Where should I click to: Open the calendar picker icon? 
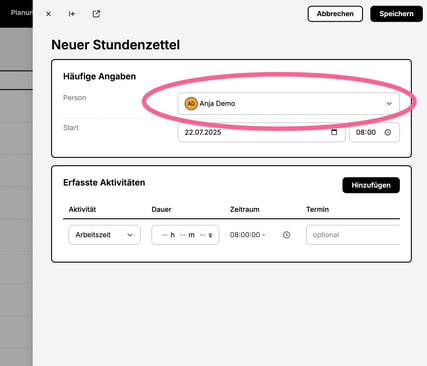tap(334, 132)
